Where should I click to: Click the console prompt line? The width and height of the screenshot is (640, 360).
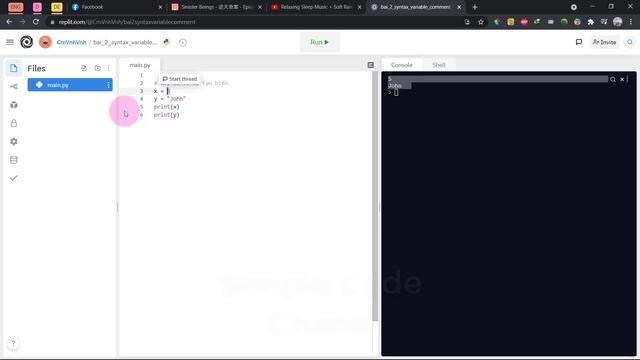(x=393, y=93)
